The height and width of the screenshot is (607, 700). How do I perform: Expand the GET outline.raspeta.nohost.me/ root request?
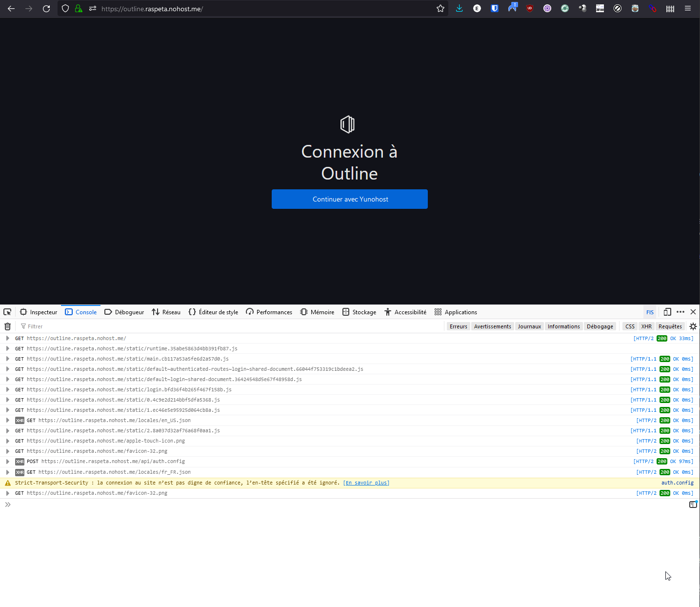coord(8,338)
